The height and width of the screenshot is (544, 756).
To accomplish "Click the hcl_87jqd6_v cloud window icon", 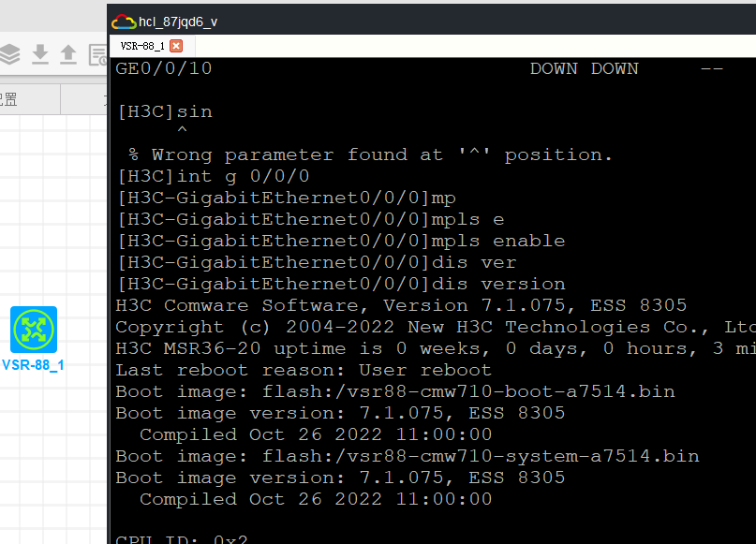I will pos(124,22).
